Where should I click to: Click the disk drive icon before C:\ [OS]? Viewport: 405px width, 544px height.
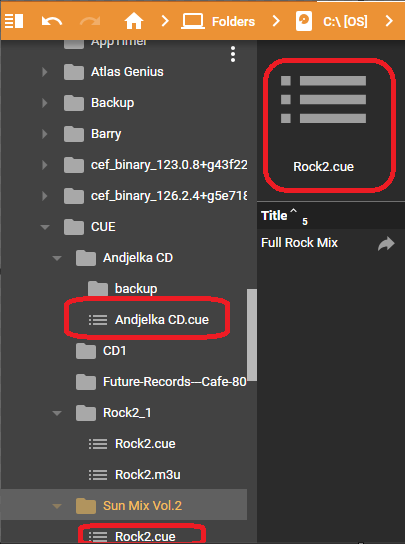[x=304, y=22]
